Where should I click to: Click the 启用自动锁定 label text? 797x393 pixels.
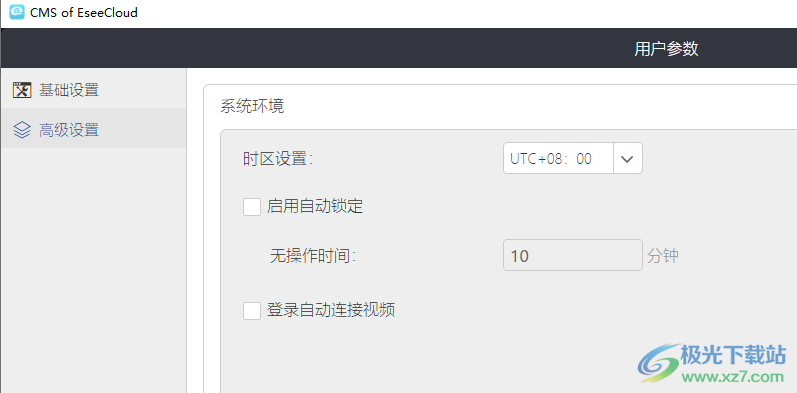tap(315, 206)
